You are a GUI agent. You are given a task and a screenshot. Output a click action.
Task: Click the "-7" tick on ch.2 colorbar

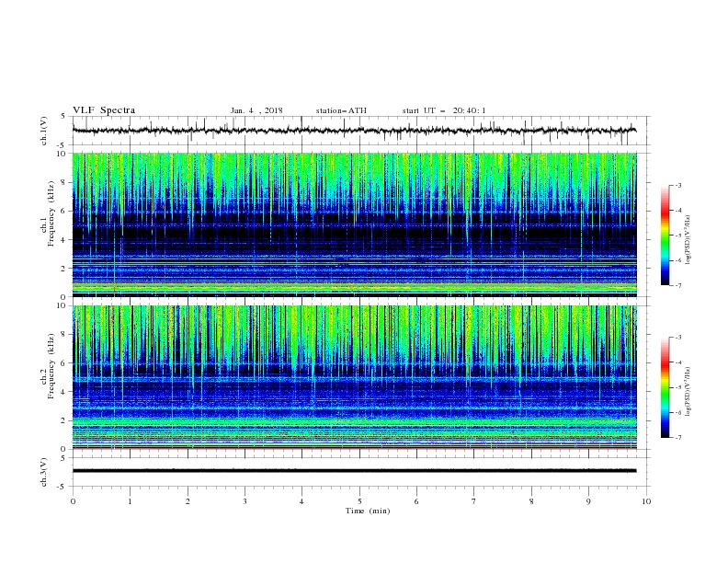click(677, 438)
